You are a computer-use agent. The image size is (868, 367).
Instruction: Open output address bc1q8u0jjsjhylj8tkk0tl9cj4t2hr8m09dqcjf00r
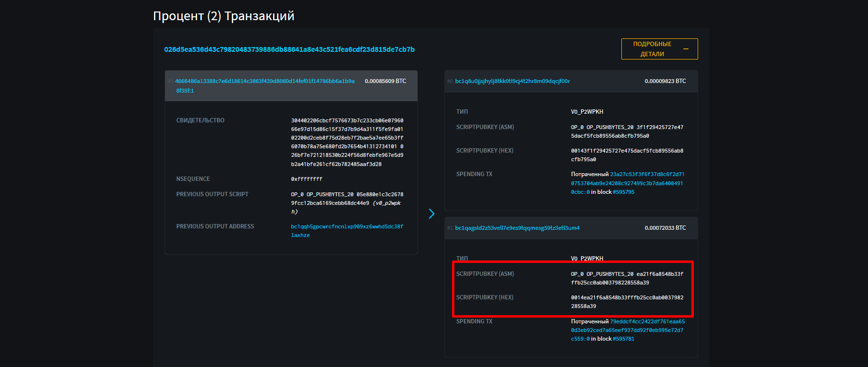(x=512, y=81)
